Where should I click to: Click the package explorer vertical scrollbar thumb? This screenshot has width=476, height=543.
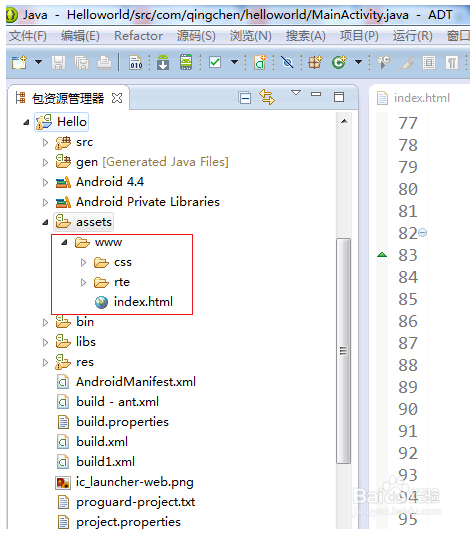343,350
